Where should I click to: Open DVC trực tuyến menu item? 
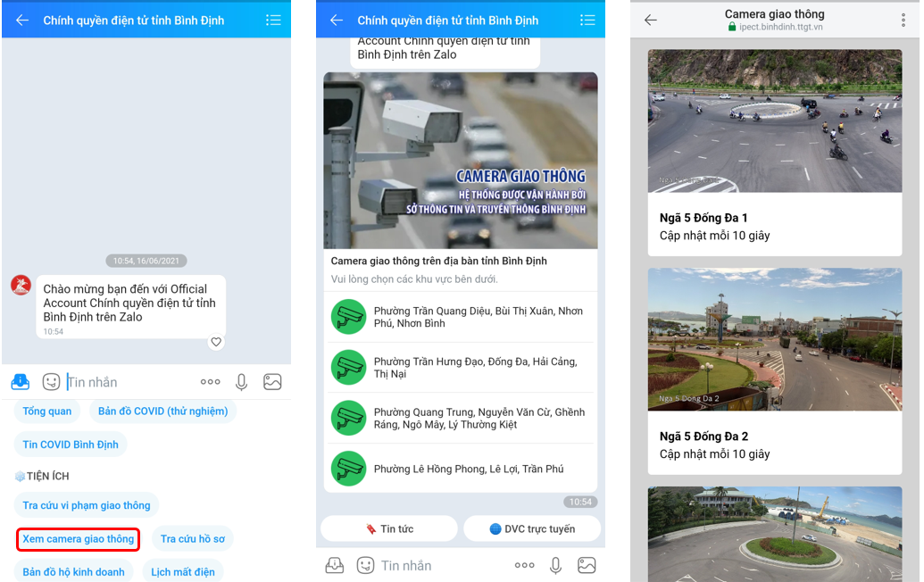point(532,528)
